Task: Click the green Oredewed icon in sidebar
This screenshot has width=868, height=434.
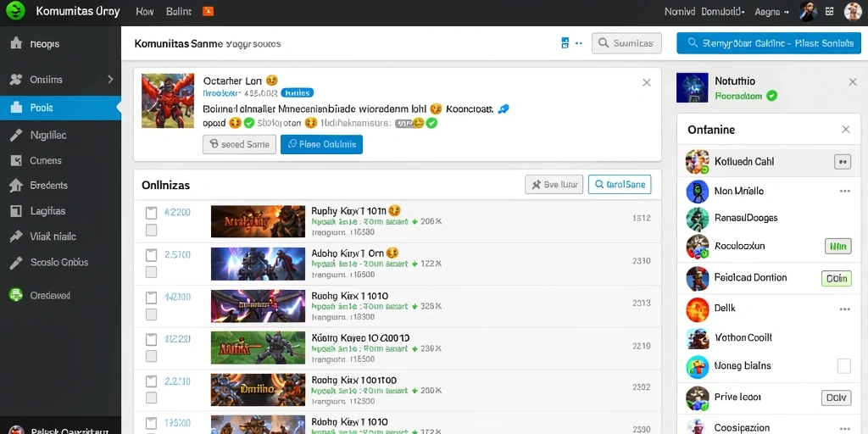Action: tap(15, 295)
